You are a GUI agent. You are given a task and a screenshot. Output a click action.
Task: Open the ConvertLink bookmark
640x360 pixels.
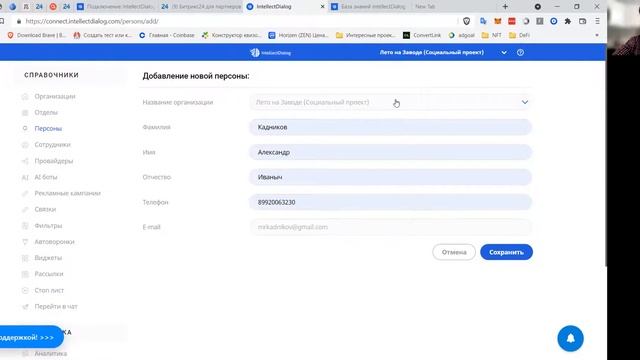(x=422, y=36)
